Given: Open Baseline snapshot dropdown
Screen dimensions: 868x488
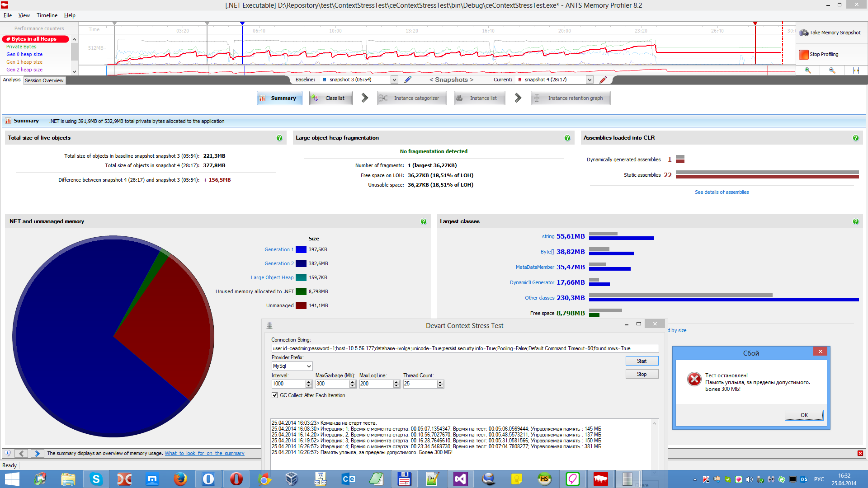Looking at the screenshot, I should click(x=394, y=80).
